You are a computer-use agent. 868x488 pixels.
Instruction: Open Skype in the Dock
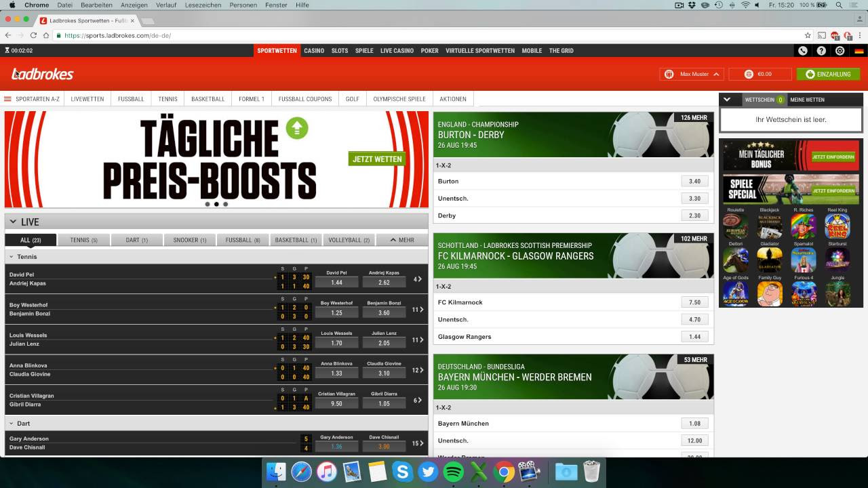pyautogui.click(x=403, y=472)
